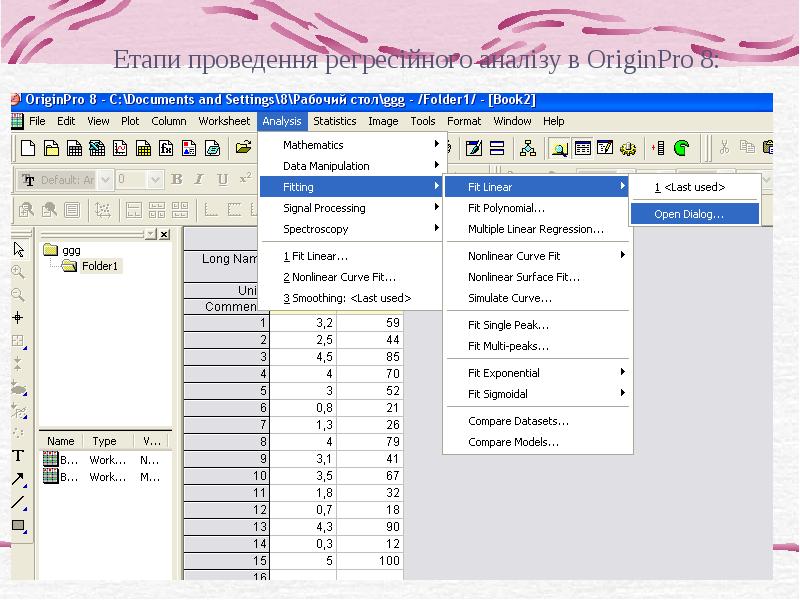The width and height of the screenshot is (800, 600).
Task: Select the Arrow drawing tool
Action: [x=18, y=479]
